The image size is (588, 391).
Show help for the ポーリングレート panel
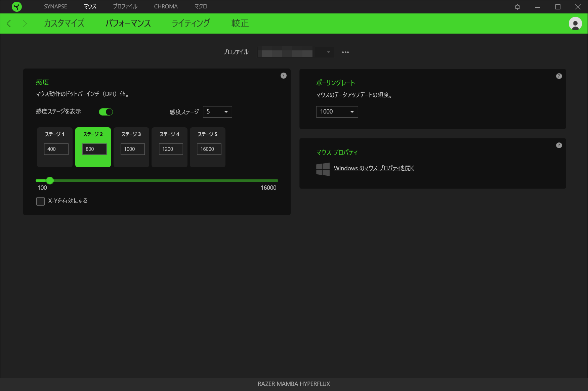(559, 76)
